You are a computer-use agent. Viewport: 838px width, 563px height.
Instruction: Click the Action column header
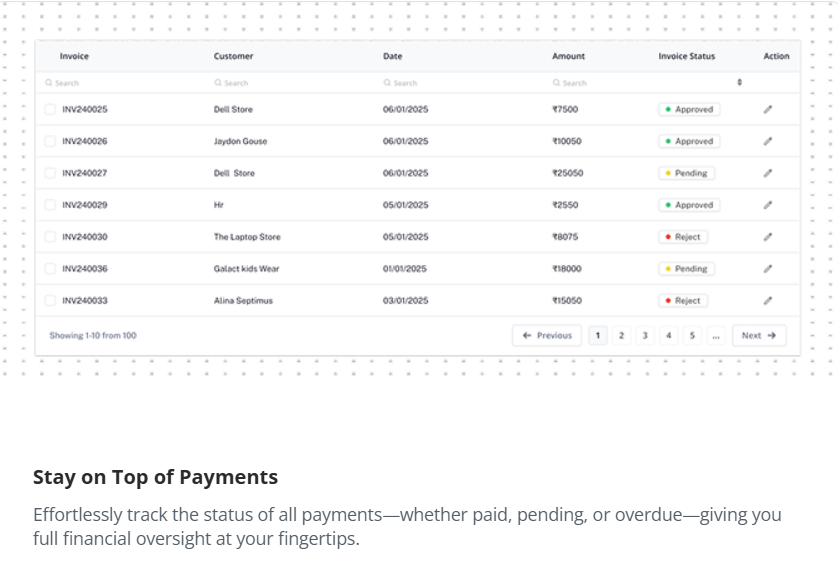776,56
